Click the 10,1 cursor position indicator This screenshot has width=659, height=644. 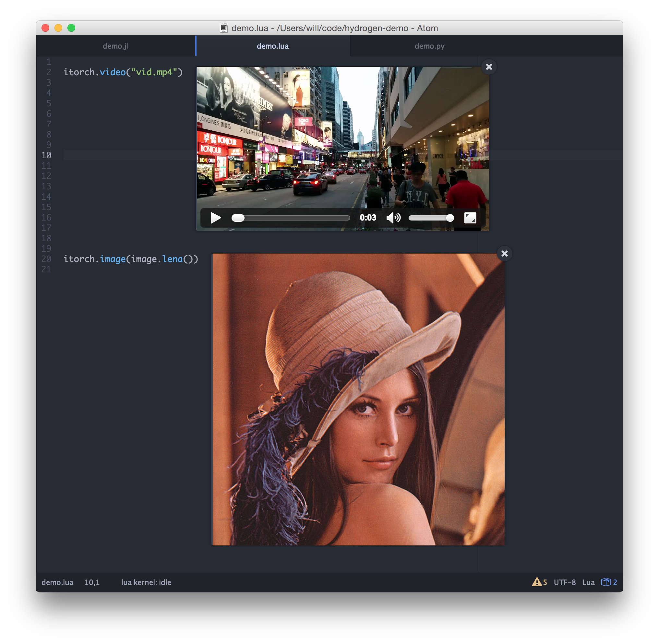pyautogui.click(x=92, y=582)
